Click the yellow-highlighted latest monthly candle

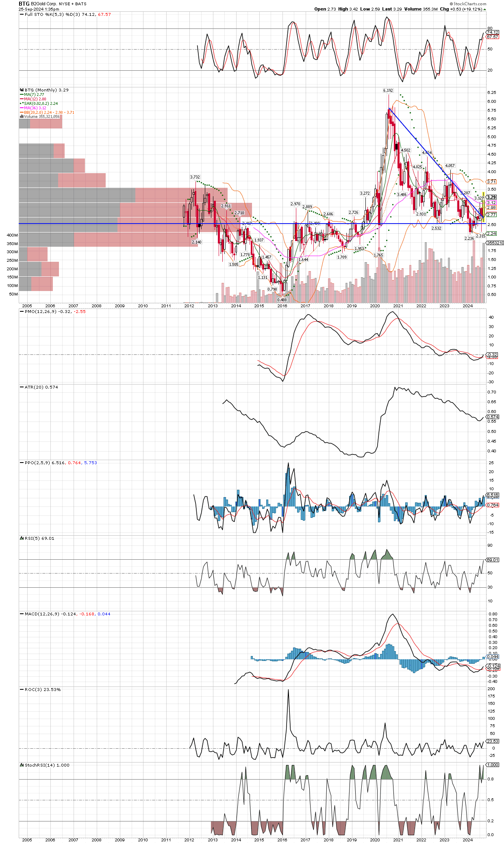[483, 206]
